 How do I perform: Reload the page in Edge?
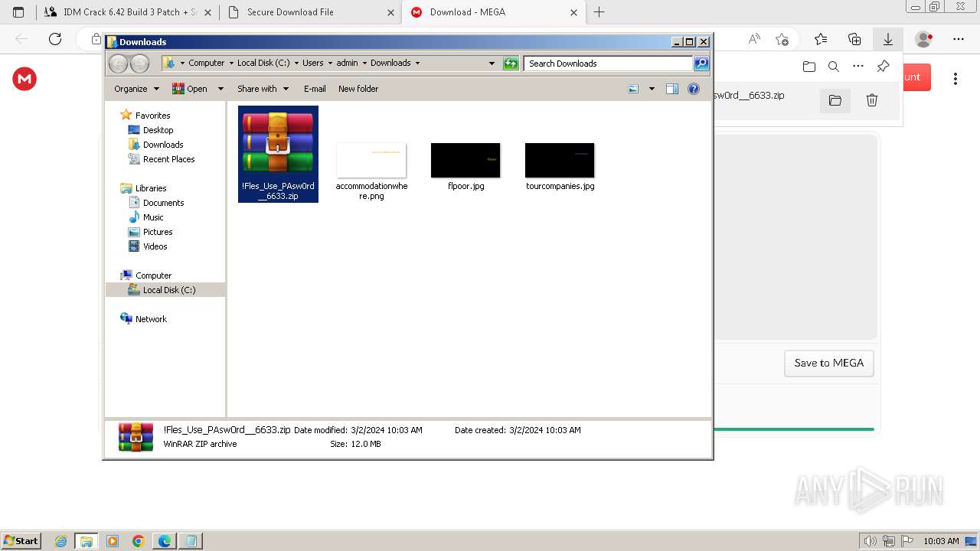55,39
